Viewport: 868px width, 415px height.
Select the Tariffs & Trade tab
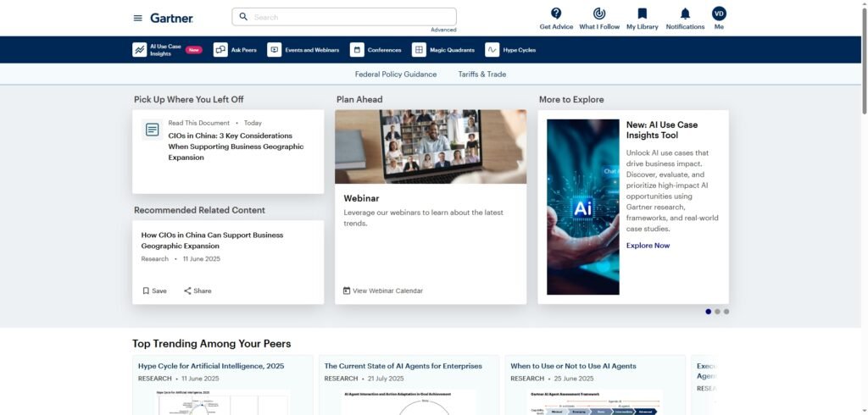(x=482, y=75)
